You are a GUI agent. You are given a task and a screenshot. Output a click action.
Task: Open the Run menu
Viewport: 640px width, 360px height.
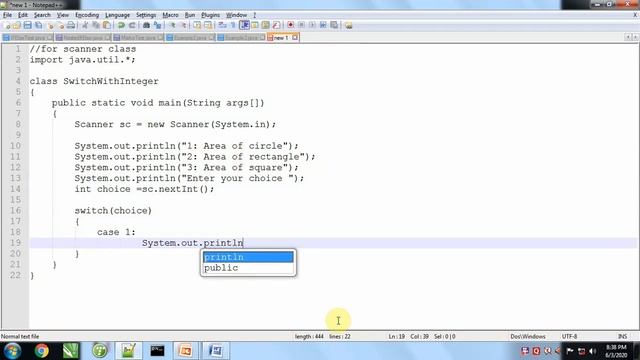tap(190, 15)
